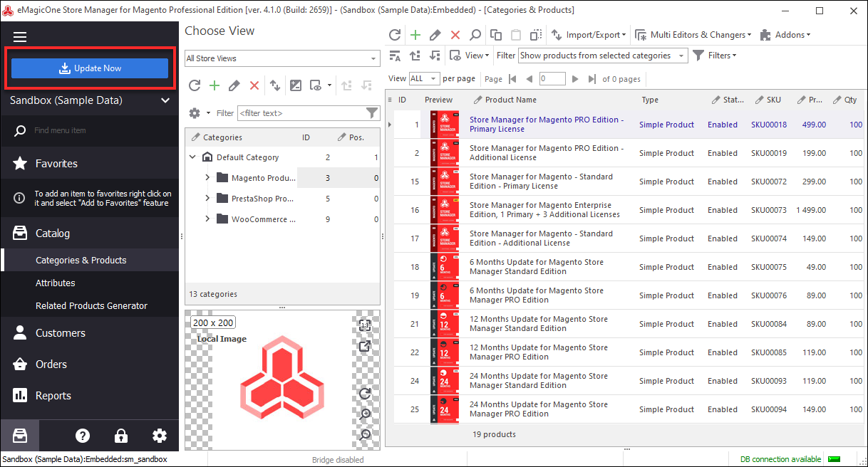This screenshot has height=467, width=868.
Task: Click the category view eye icon
Action: tap(316, 85)
